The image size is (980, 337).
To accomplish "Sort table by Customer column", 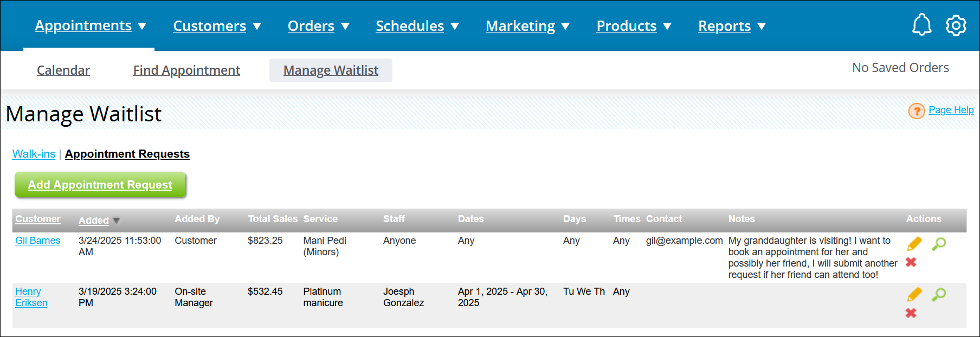I will click(x=37, y=219).
